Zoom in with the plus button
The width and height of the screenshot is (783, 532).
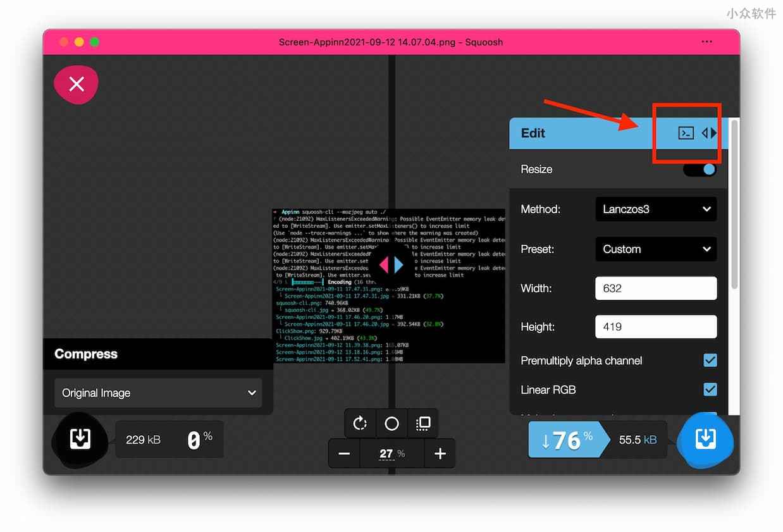(440, 454)
